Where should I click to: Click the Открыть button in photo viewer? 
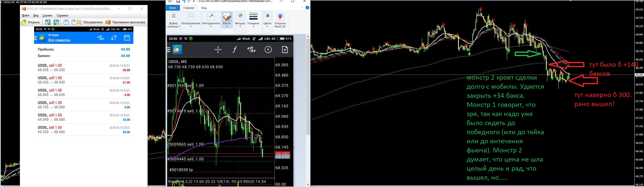(31, 22)
